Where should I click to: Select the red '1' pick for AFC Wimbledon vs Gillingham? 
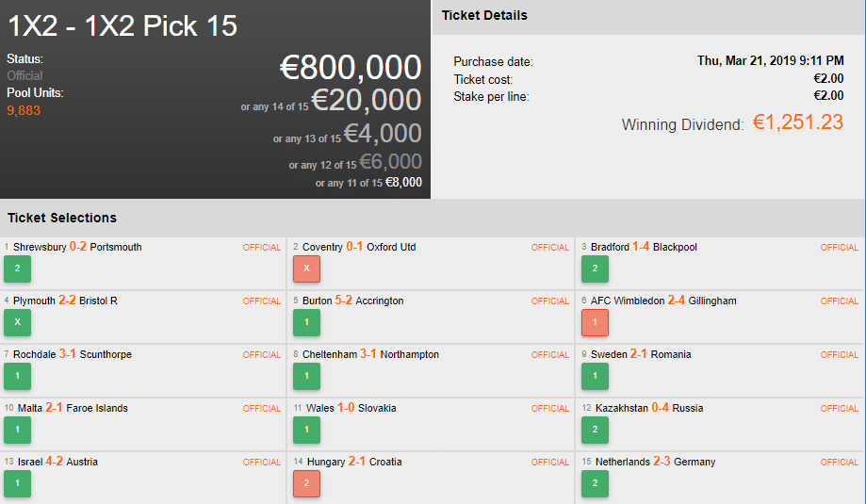[595, 323]
